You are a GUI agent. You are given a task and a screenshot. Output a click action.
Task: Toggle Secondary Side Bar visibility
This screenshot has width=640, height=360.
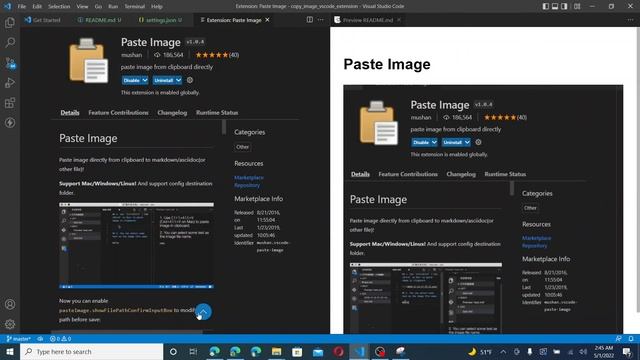564,6
